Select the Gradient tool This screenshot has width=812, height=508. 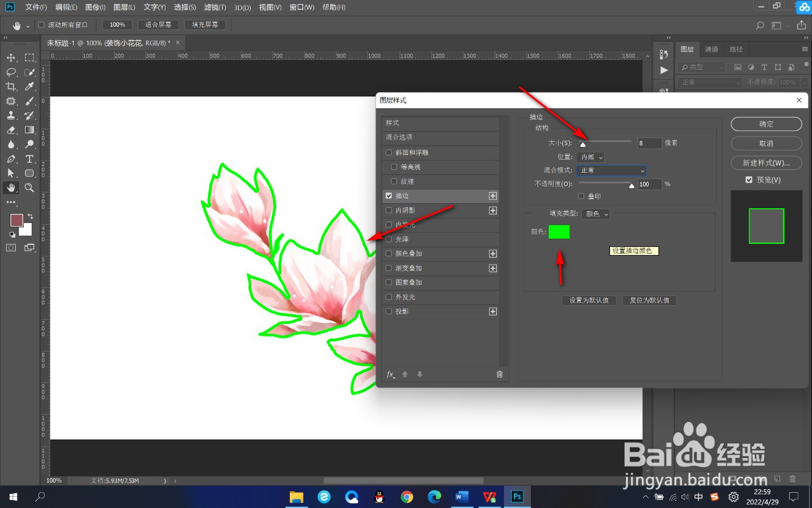[x=29, y=130]
